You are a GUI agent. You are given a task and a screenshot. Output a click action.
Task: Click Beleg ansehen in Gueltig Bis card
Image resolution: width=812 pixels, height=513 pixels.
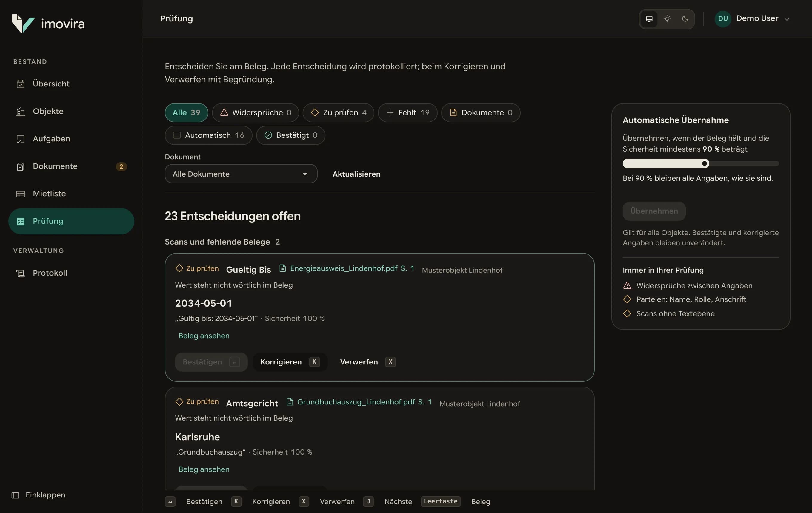[x=204, y=336]
